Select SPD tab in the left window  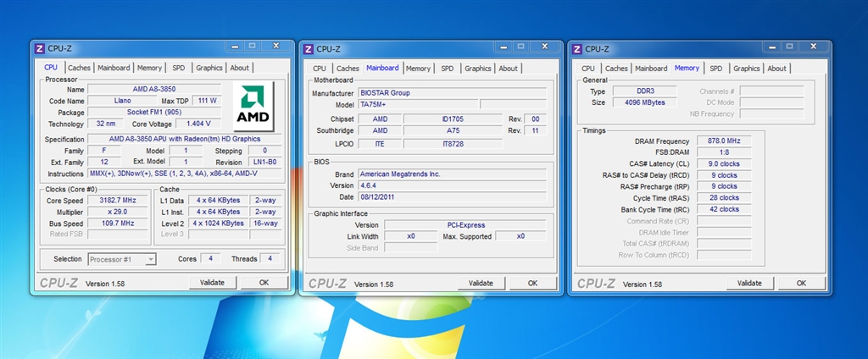coord(178,68)
